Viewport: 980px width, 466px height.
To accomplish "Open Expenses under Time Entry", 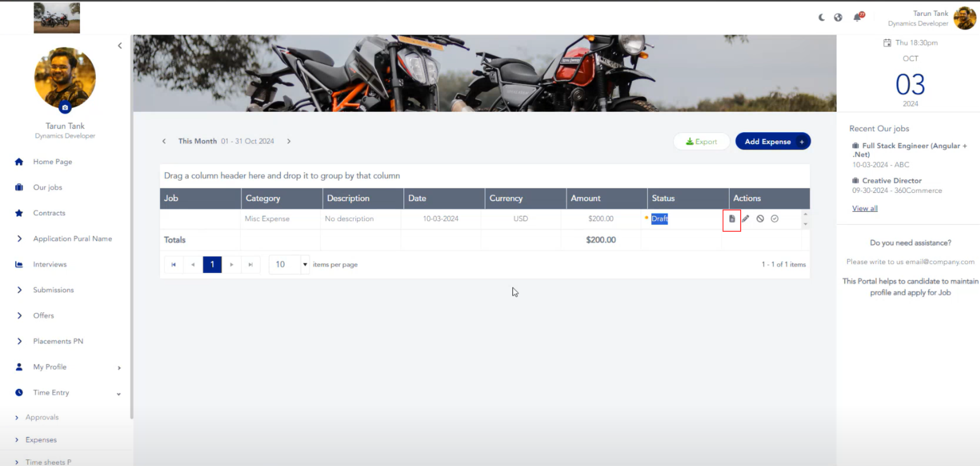I will click(x=41, y=439).
